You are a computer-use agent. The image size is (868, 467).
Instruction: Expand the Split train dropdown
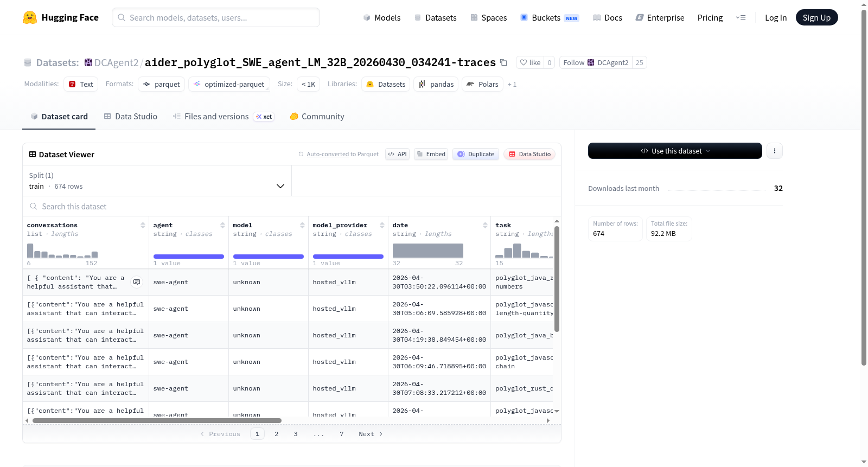pos(157,181)
